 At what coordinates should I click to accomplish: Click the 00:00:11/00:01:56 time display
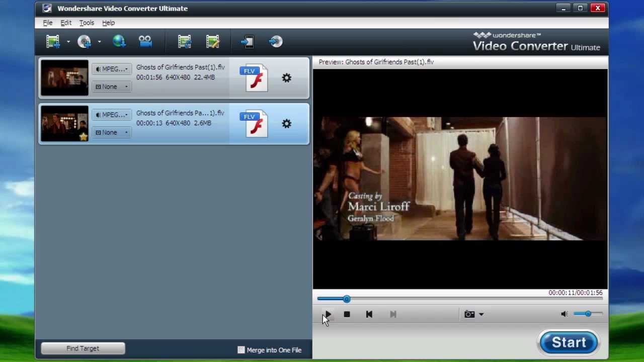(575, 293)
